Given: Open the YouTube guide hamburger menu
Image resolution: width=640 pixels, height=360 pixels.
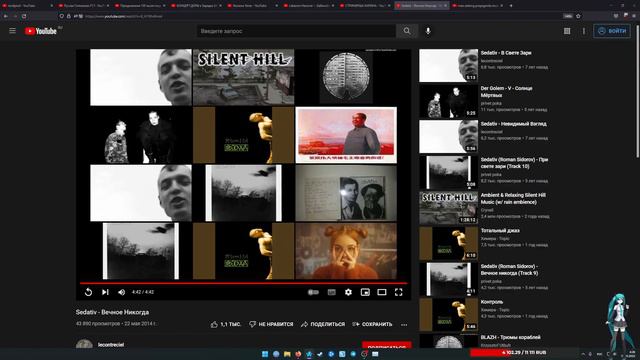Looking at the screenshot, I should pyautogui.click(x=13, y=31).
